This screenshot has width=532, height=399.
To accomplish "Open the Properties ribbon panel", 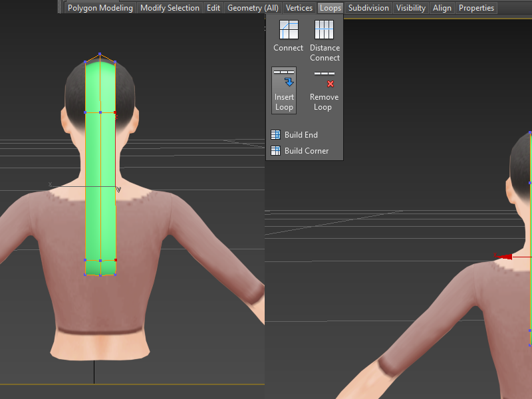I will 476,8.
